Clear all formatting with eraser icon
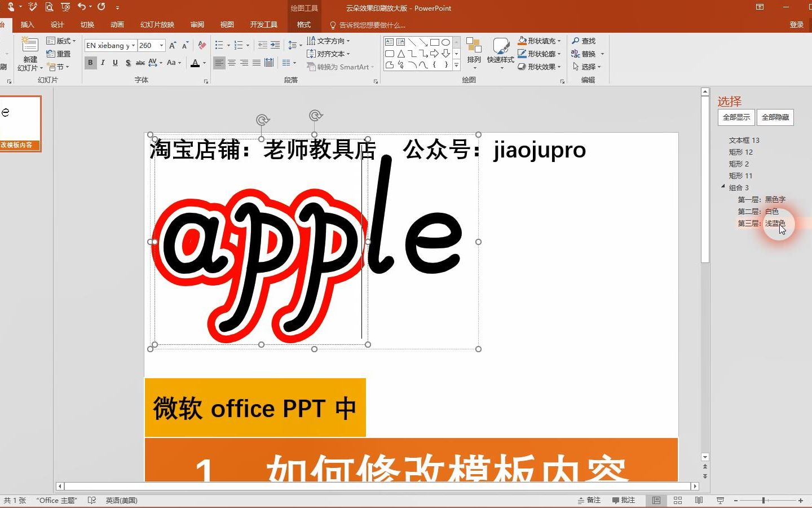This screenshot has width=812, height=508. 202,45
